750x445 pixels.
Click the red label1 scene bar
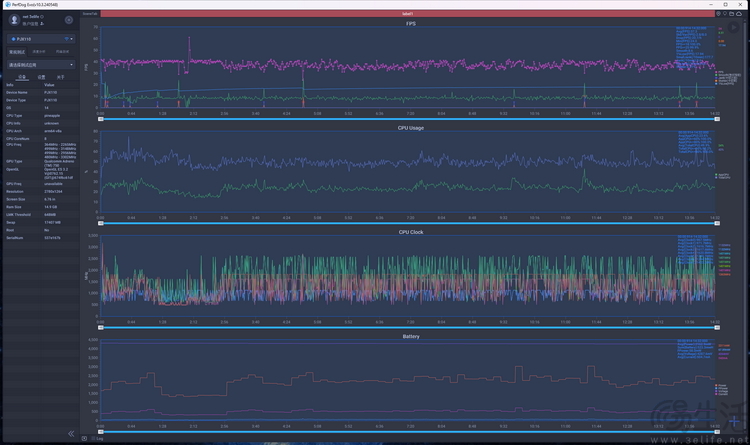(408, 14)
